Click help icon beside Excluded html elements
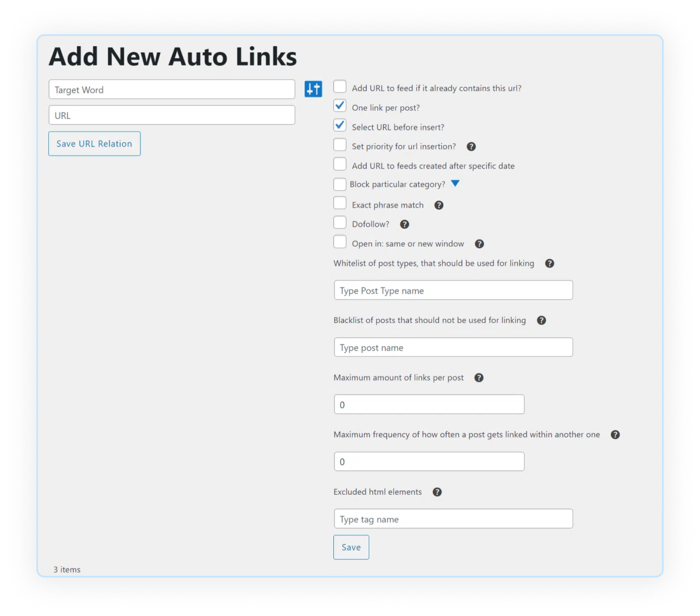 (437, 492)
